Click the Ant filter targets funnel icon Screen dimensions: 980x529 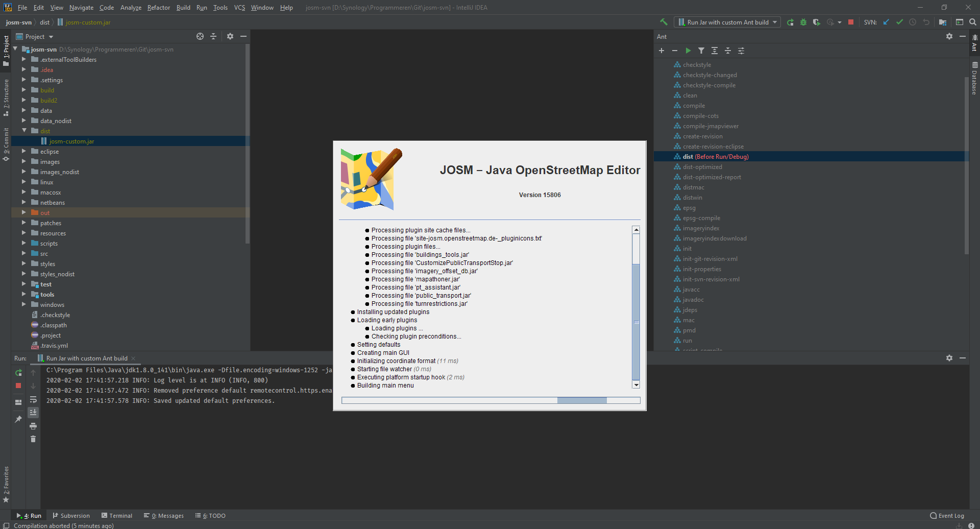(701, 51)
